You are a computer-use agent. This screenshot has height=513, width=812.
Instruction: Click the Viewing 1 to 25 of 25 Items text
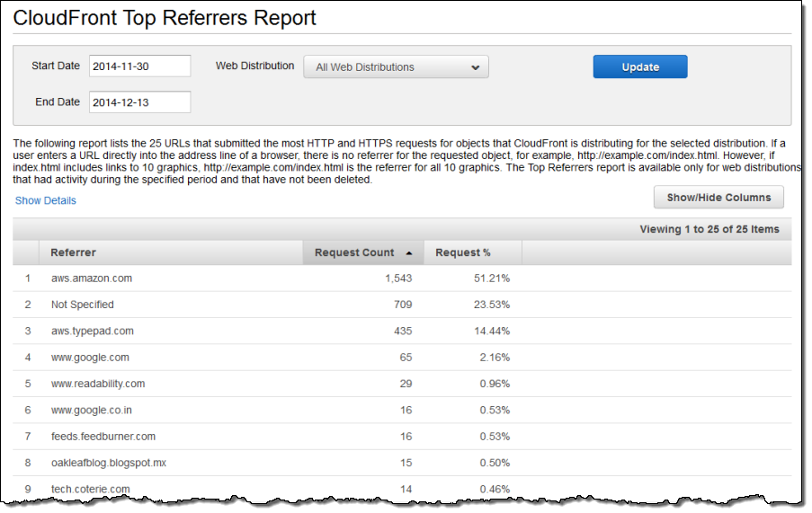click(x=709, y=229)
